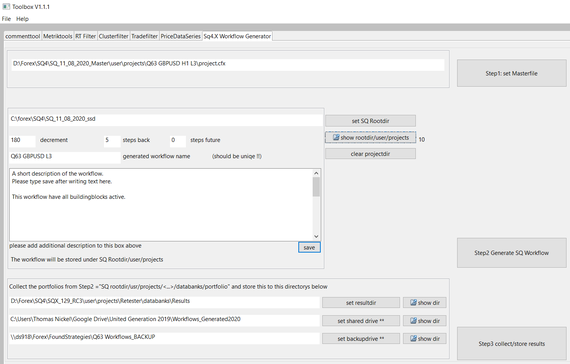
Task: Click the description box scroll up arrow
Action: point(316,173)
